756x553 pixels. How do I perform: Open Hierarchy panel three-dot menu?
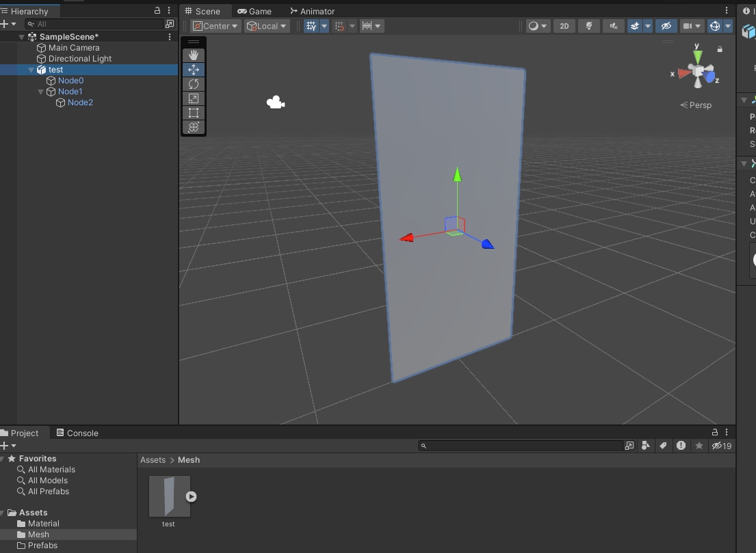coord(169,10)
